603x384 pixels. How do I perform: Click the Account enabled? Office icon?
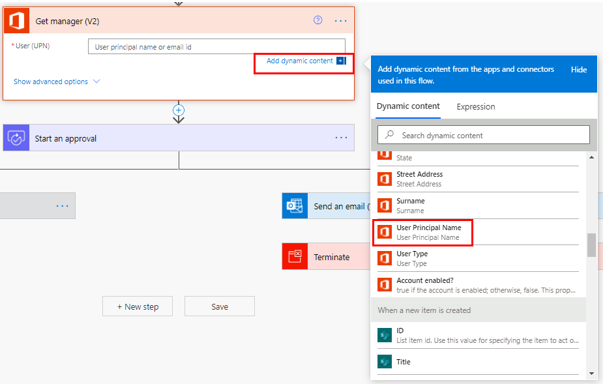(384, 285)
